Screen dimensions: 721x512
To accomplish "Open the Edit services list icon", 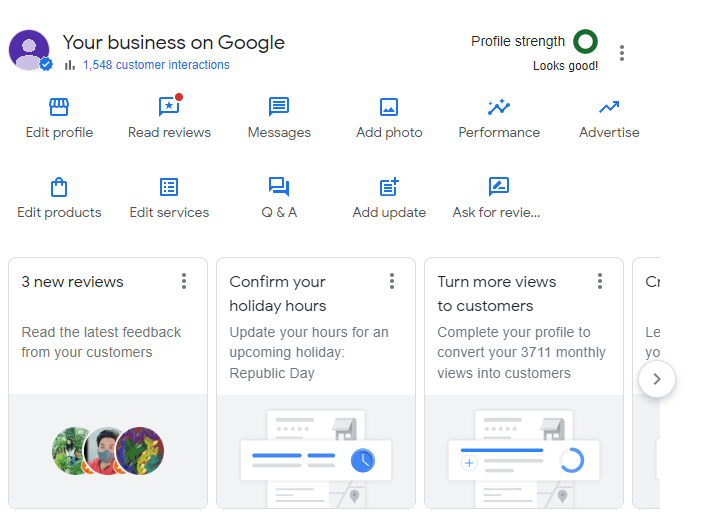I will (x=169, y=187).
